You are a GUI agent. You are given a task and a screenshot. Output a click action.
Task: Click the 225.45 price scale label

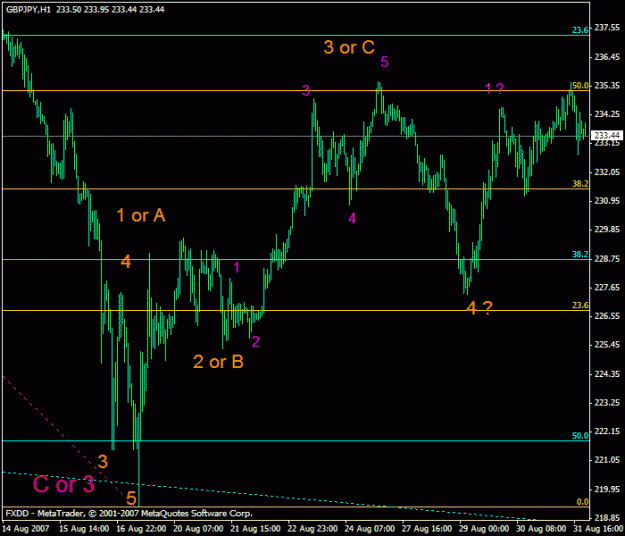point(607,345)
